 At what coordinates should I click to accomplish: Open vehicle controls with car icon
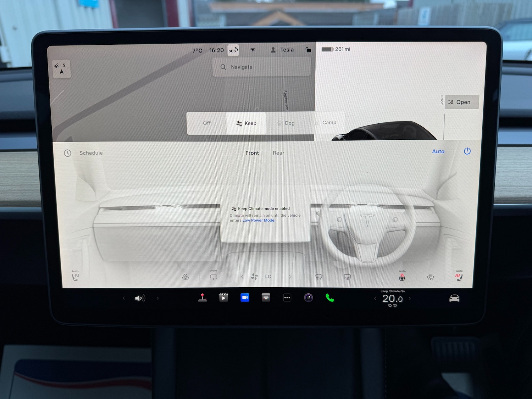coord(454,298)
